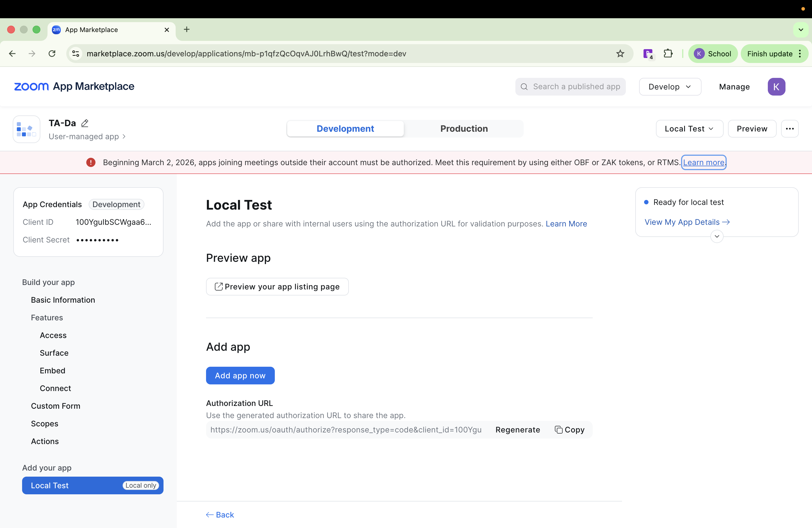Screen dimensions: 812x528
Task: Switch to the Production tab
Action: point(464,129)
